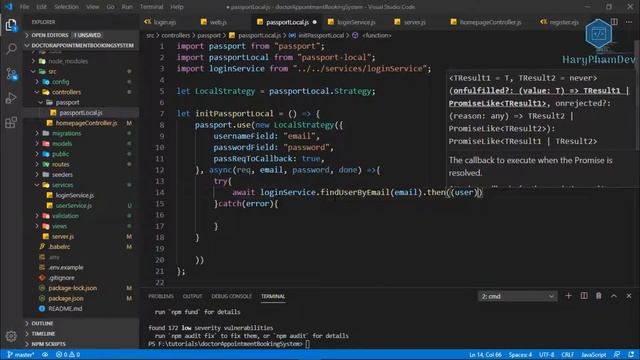The image size is (640, 360).
Task: Switch to the server.js editor tab
Action: [x=414, y=22]
